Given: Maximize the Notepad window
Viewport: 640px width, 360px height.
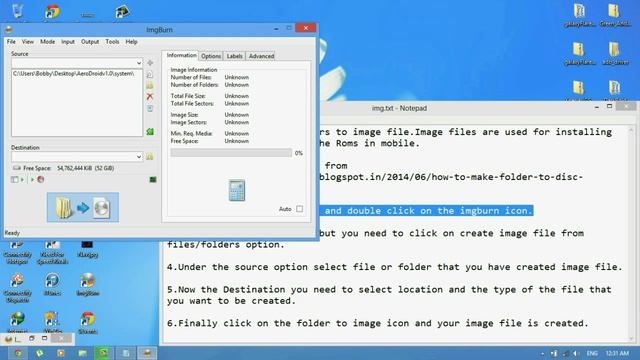Looking at the screenshot, I should pos(609,107).
